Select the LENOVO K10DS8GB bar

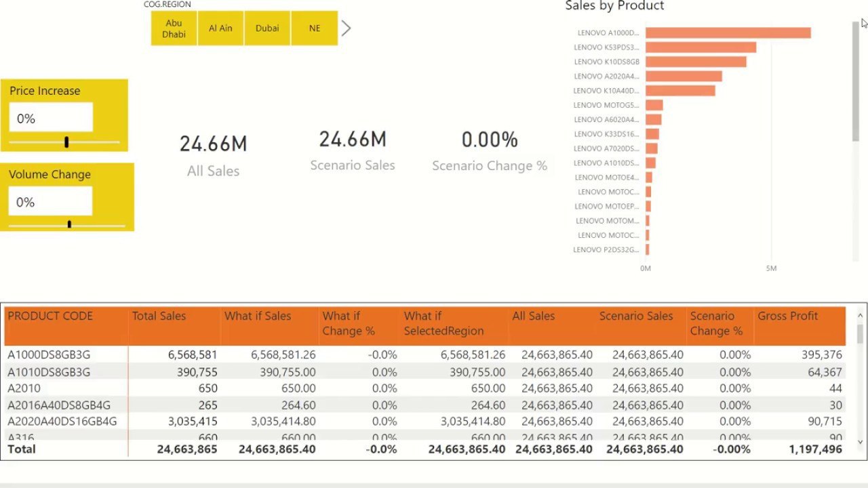696,62
